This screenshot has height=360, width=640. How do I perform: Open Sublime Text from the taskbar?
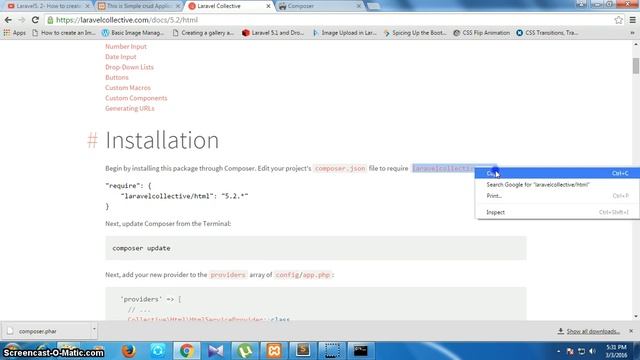tap(303, 351)
